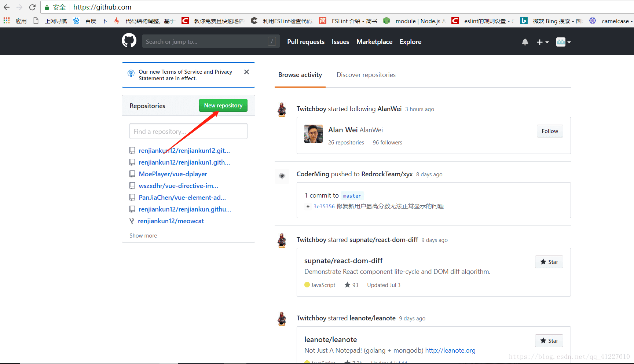This screenshot has height=364, width=634.
Task: Click CoderMing's avatar icon
Action: 282,176
